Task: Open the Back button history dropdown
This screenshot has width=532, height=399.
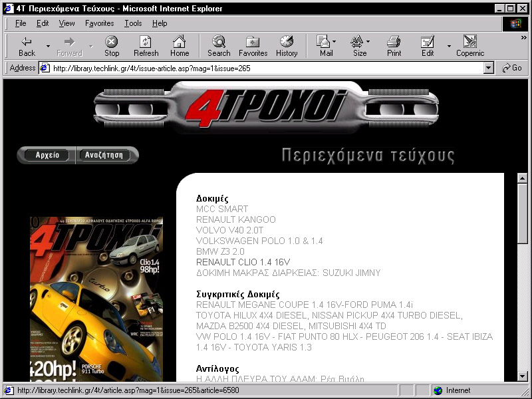Action: pos(48,47)
